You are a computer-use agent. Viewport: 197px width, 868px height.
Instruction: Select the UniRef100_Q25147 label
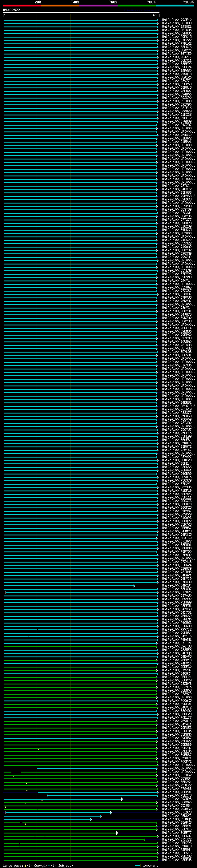click(x=176, y=450)
